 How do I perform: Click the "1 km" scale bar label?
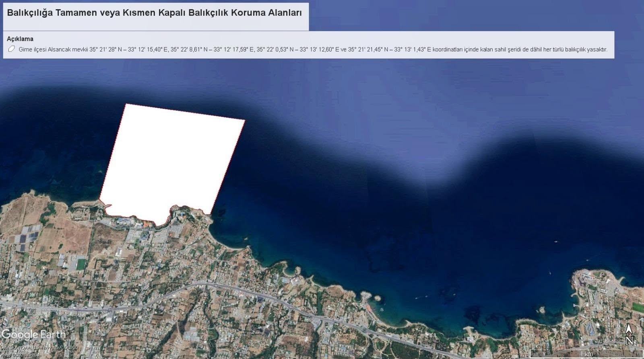(x=586, y=353)
